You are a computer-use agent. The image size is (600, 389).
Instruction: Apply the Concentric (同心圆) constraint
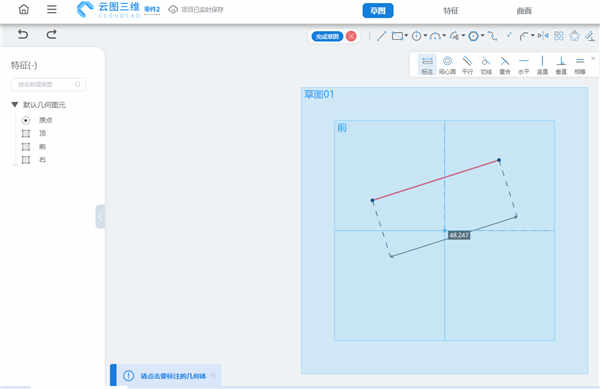(447, 65)
